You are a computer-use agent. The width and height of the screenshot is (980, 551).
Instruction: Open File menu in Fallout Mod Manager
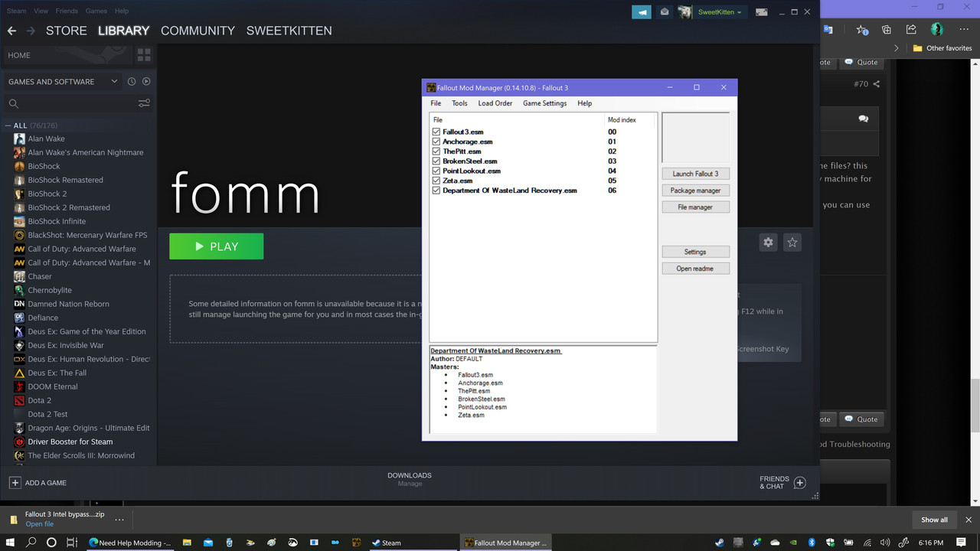436,103
